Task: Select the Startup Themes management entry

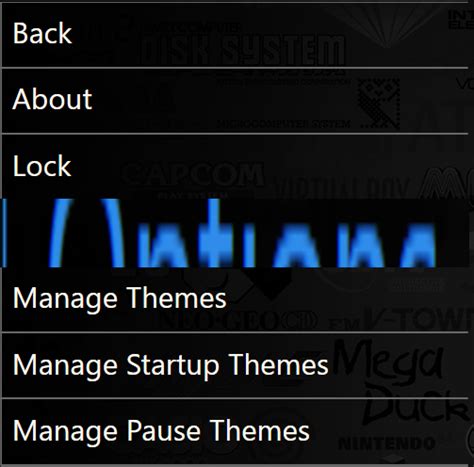Action: (235, 365)
